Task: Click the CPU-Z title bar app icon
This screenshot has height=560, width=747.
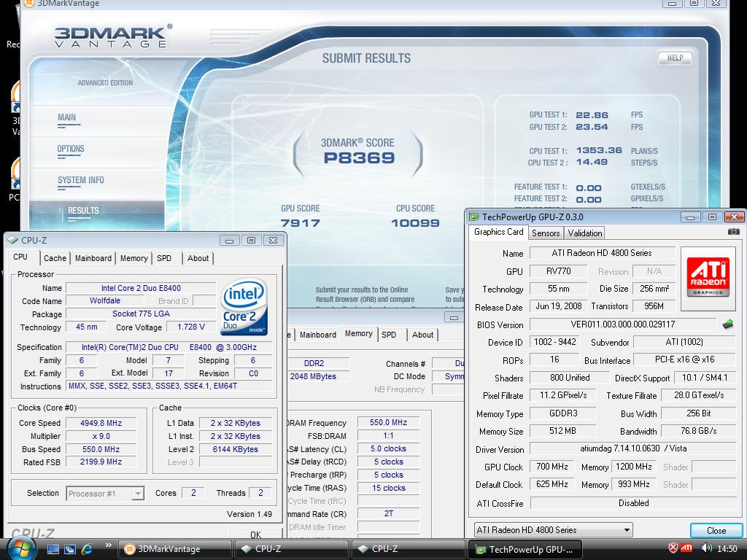Action: 13,241
